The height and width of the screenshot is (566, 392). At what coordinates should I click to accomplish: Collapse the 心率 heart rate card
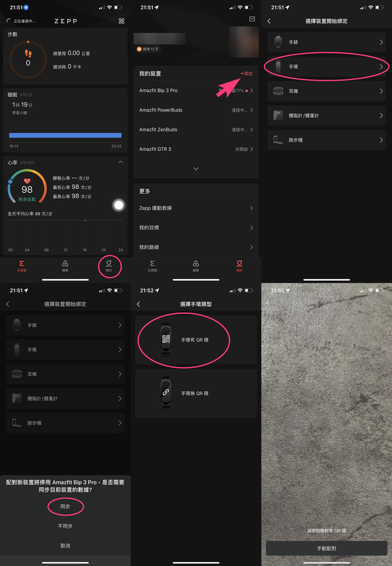click(120, 162)
